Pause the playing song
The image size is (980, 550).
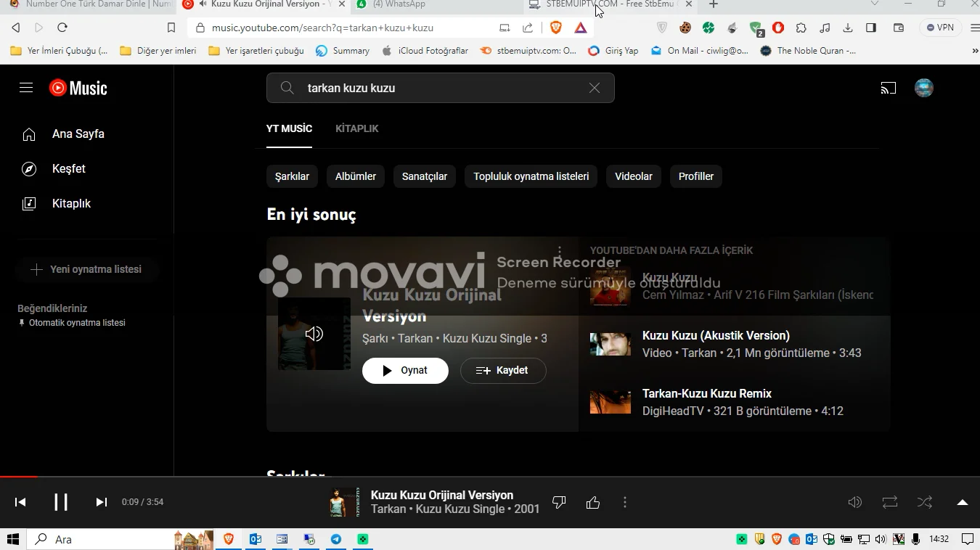pos(61,502)
